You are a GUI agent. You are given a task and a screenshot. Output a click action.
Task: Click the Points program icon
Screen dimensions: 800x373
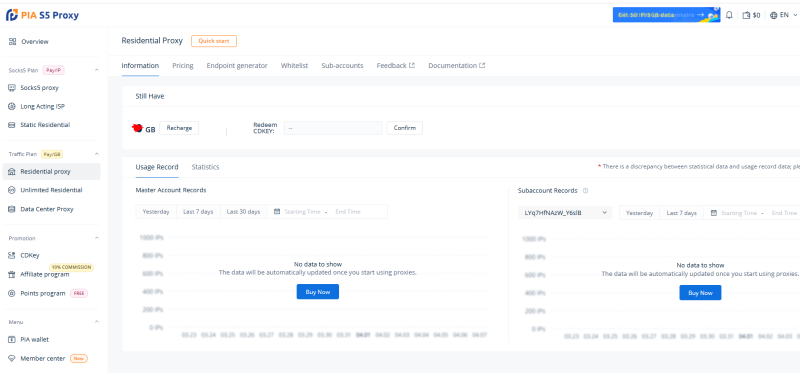[x=12, y=293]
